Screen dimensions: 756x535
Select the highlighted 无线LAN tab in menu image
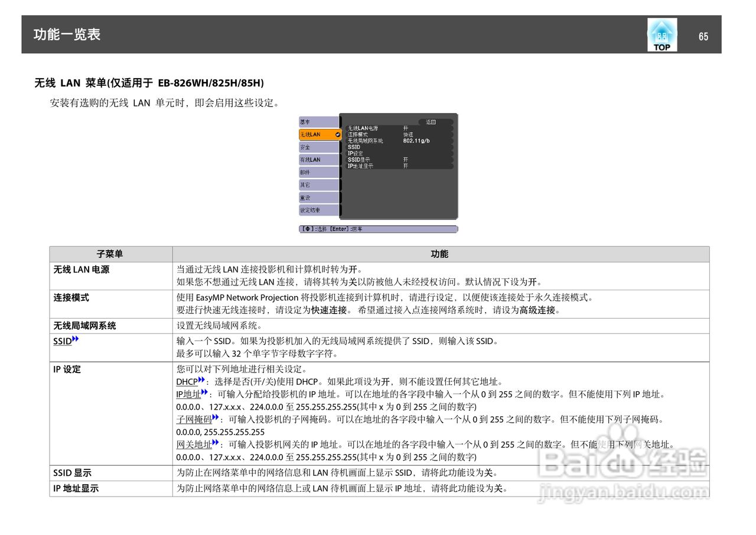pos(320,135)
